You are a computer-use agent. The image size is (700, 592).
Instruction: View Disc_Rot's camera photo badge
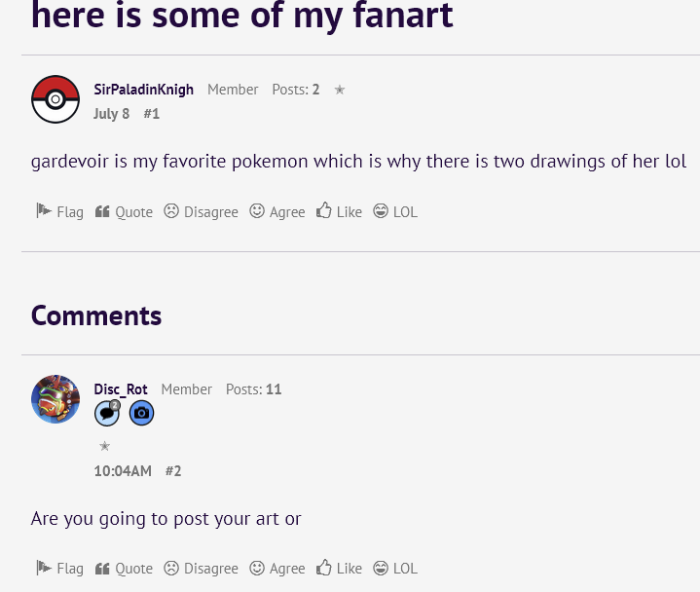(142, 413)
